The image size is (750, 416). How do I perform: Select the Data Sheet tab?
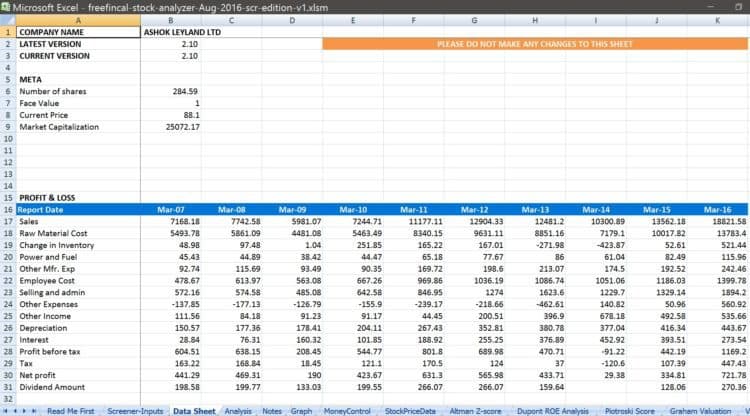[x=194, y=411]
